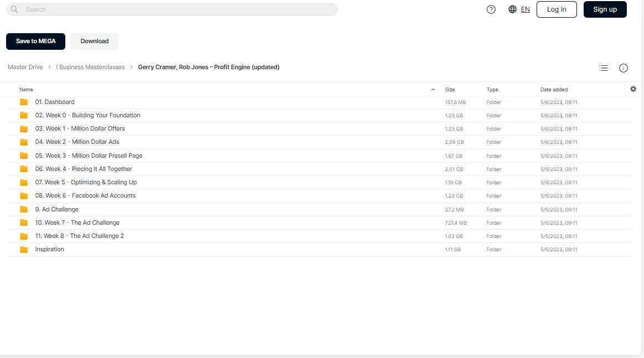Select 02. Week 0 - Building Your Foundation
Image resolution: width=644 pixels, height=358 pixels.
[x=87, y=115]
